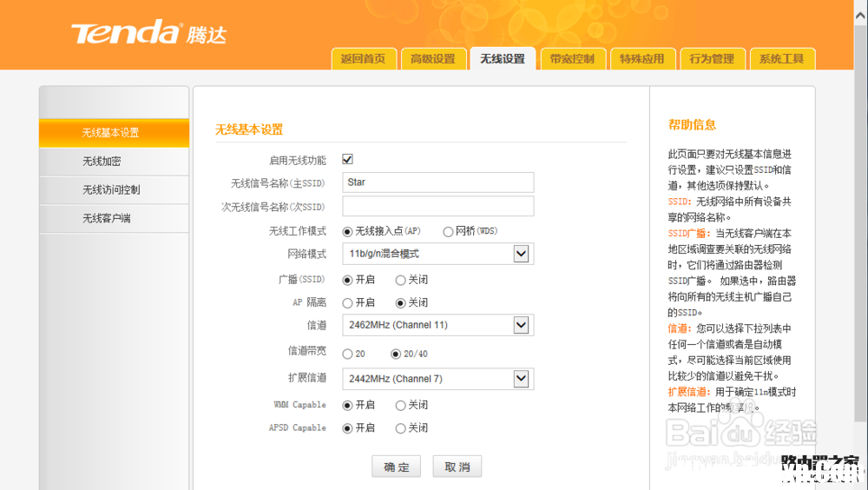Set WMM Capable to 开启
The width and height of the screenshot is (868, 490).
click(348, 406)
